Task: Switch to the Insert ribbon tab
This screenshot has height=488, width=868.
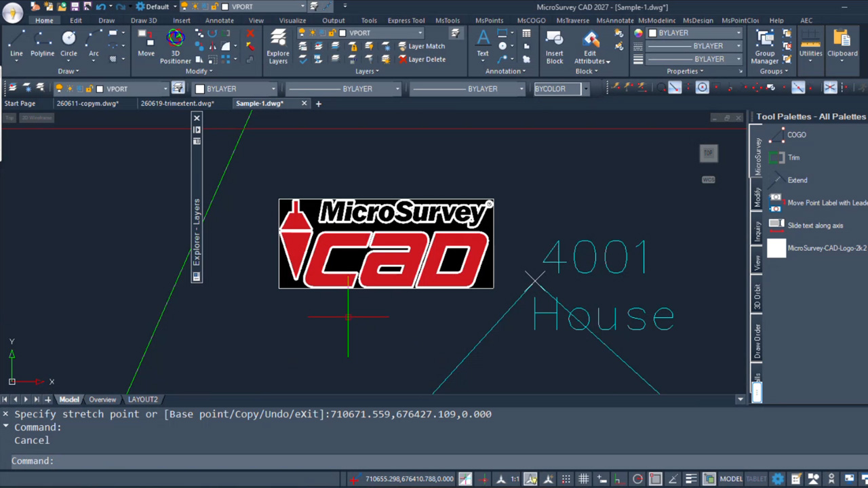Action: [x=181, y=20]
